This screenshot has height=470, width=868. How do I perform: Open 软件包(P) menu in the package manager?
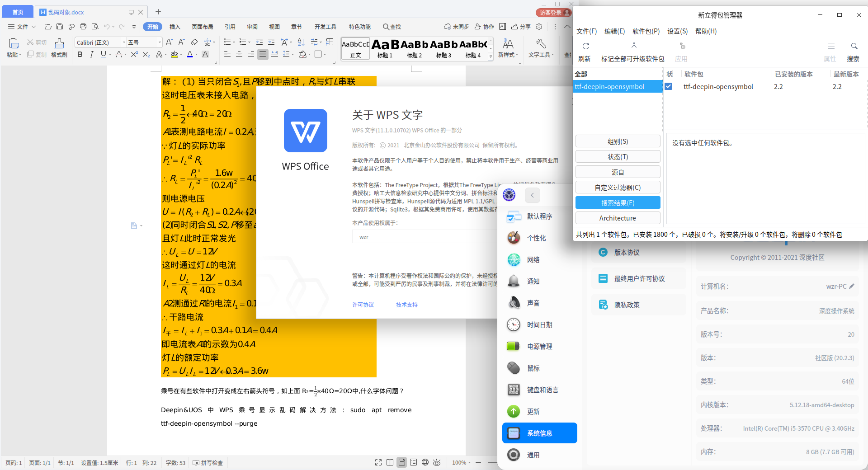click(646, 31)
